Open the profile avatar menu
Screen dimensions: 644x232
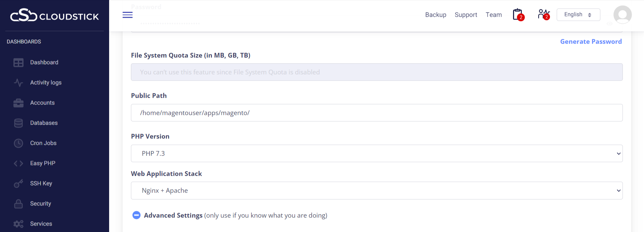[x=622, y=15]
